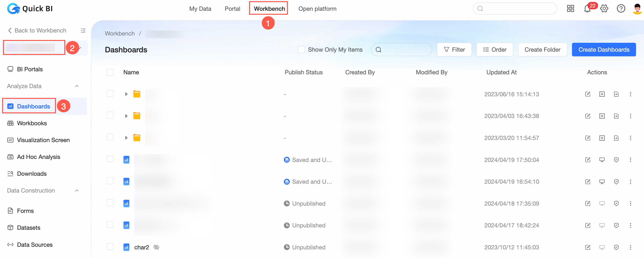
Task: Switch to the My Data tab
Action: [x=200, y=9]
